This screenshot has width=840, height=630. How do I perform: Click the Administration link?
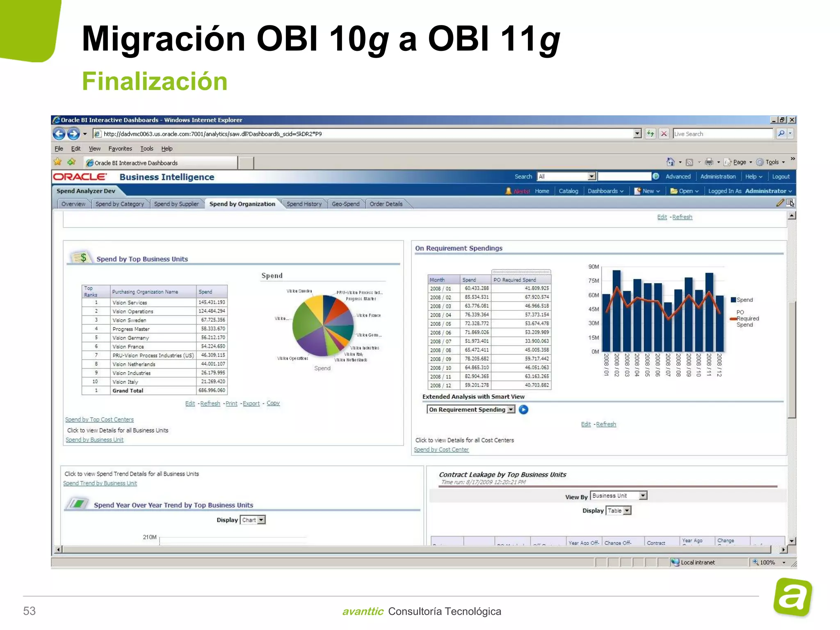pyautogui.click(x=718, y=177)
